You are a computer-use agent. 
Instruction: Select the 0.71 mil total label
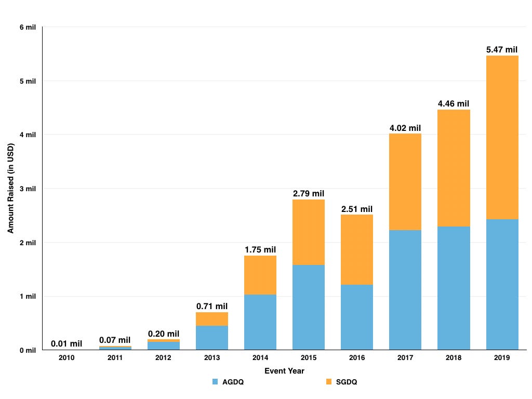tap(212, 307)
